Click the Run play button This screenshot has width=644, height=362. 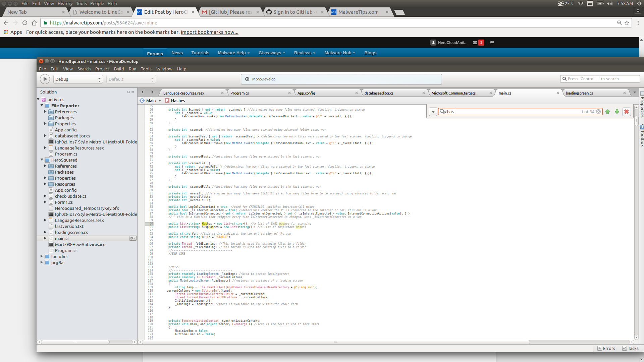click(x=45, y=79)
